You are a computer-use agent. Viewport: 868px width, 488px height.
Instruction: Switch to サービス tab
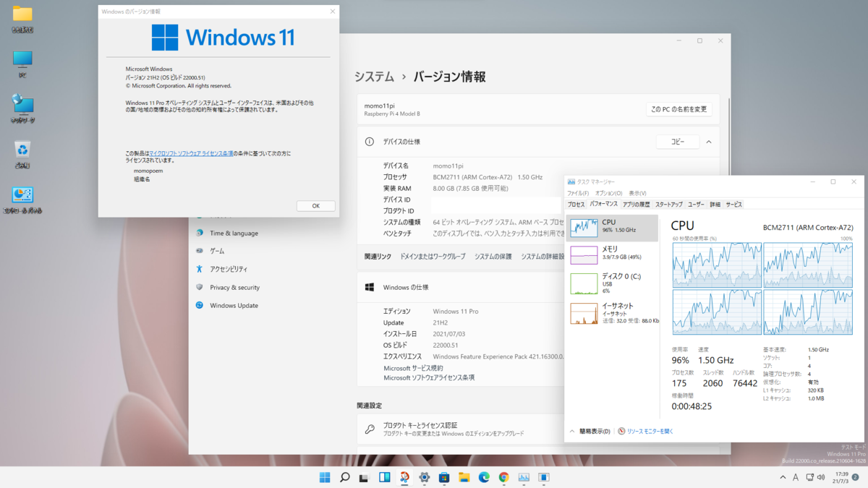click(733, 205)
